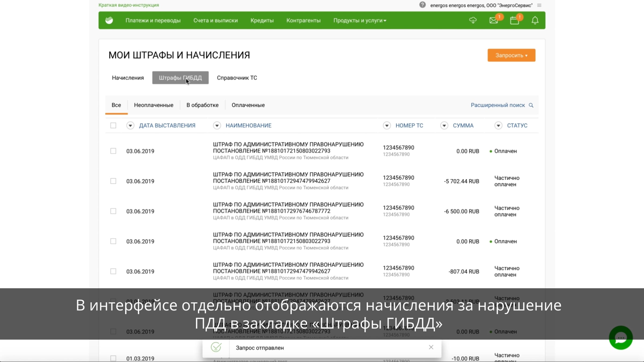Expand the Продукты и услуги menu
This screenshot has height=362, width=644.
click(360, 20)
